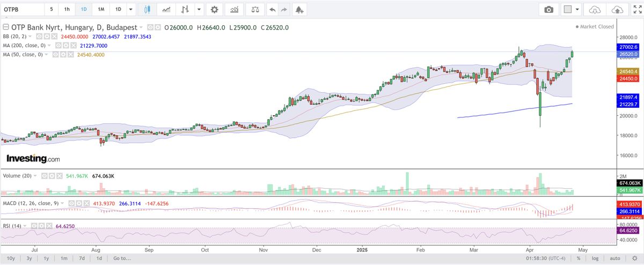Open the indicators menu
This screenshot has width=644, height=265.
pos(234,9)
